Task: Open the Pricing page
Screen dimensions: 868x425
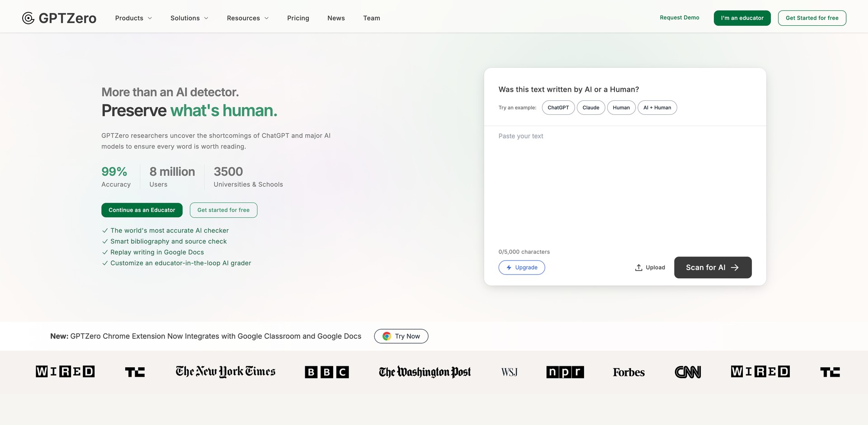Action: [x=298, y=18]
